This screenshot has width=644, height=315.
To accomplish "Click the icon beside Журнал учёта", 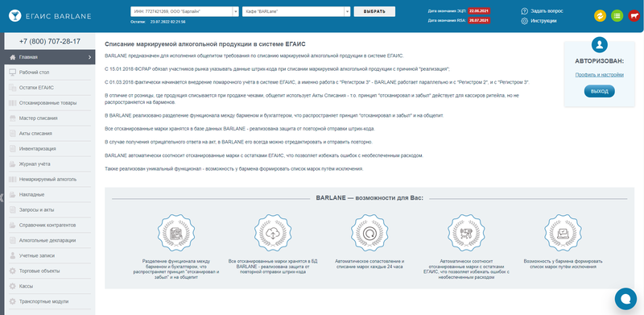I will coord(12,164).
